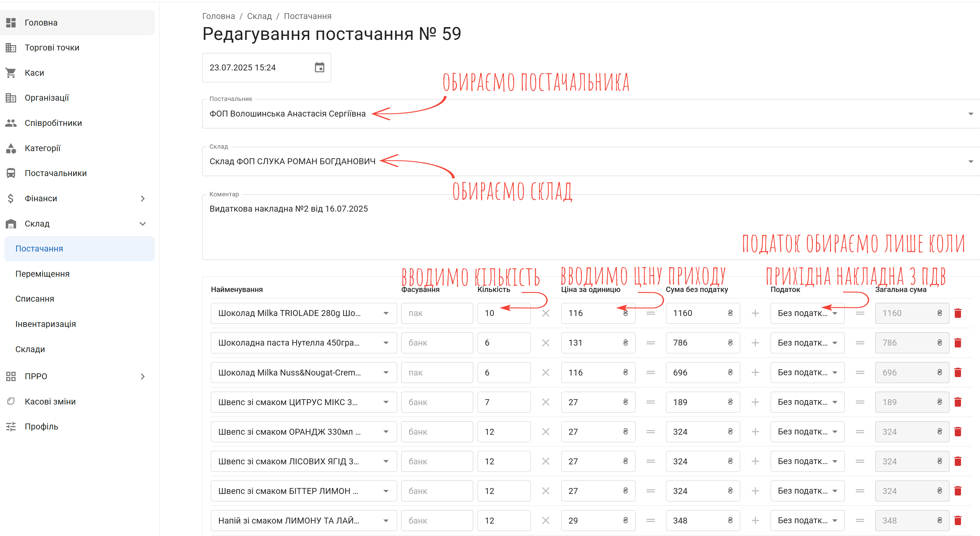Expand the ПРРО sidebar section
Viewport: 980px width, 536px height.
143,376
